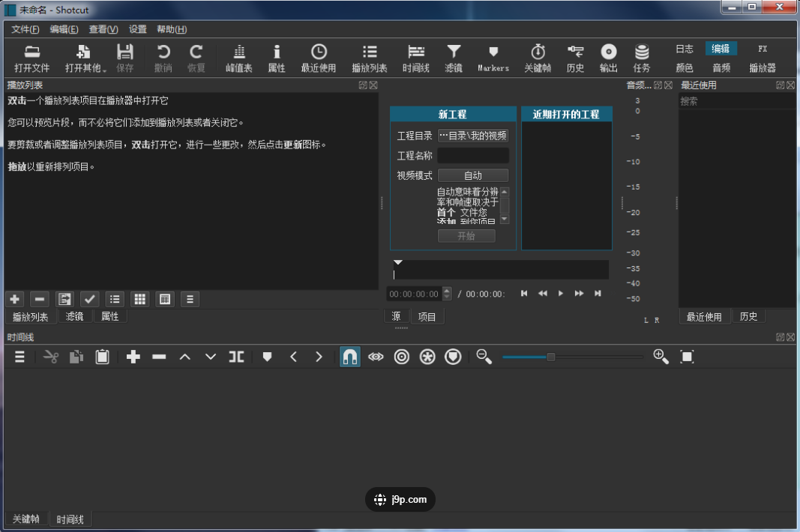Click the Play button in player

561,293
